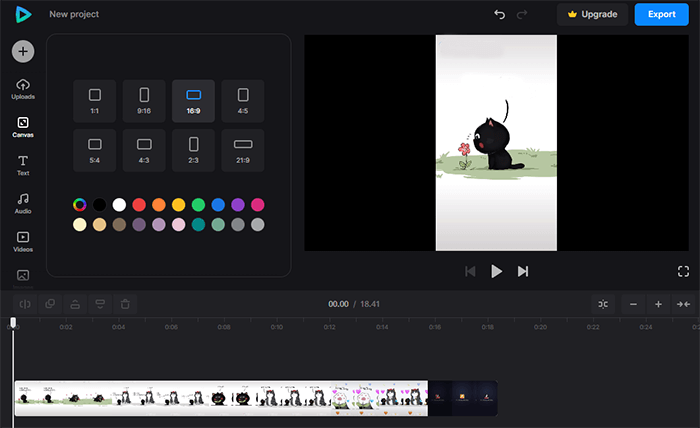The width and height of the screenshot is (700, 428).
Task: Choose the green background color
Action: (198, 205)
